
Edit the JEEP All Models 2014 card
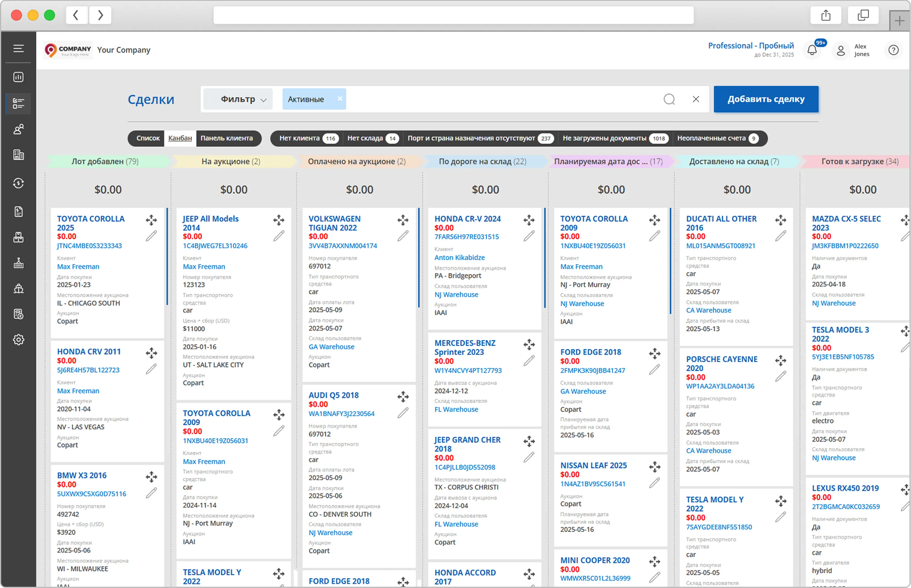(x=279, y=236)
